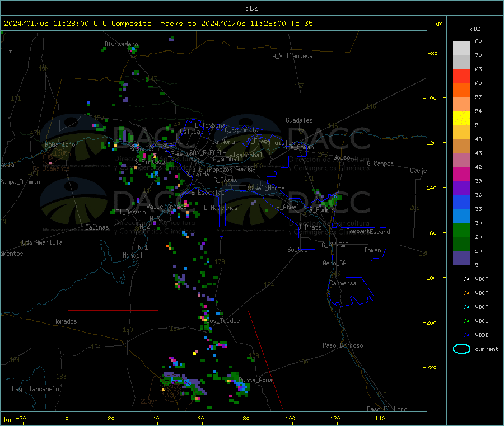Click the Nihuil map label
This screenshot has height=426, width=504.
[x=132, y=255]
